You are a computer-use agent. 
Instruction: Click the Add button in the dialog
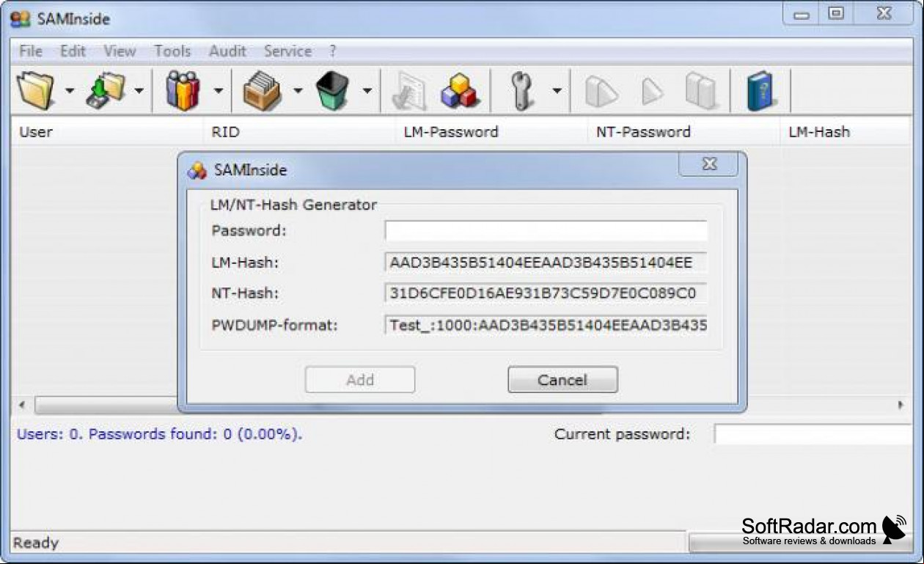360,380
